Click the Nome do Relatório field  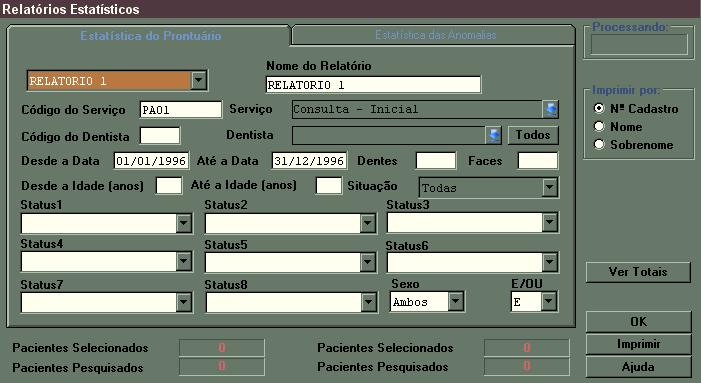(x=373, y=84)
